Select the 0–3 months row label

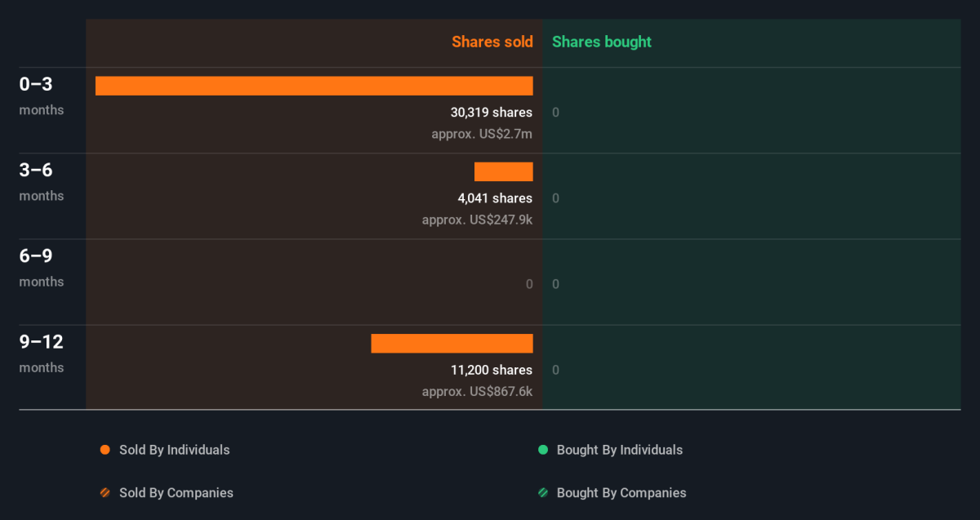41,95
